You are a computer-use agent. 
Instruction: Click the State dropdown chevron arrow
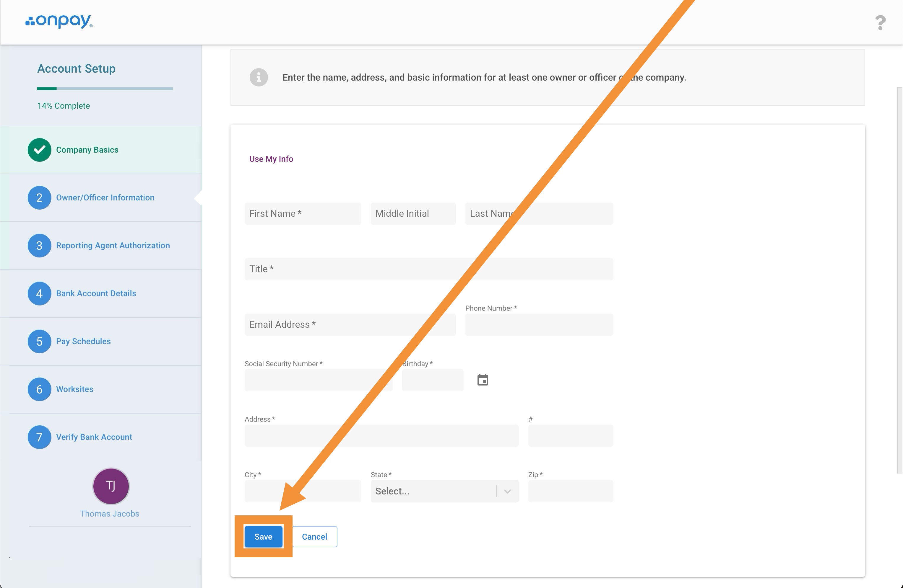(507, 491)
